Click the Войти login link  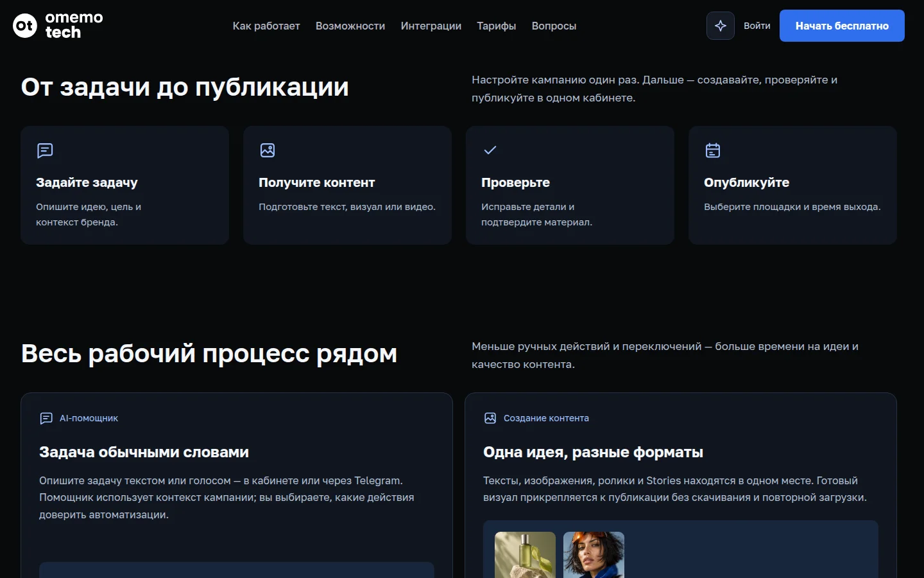coord(757,26)
